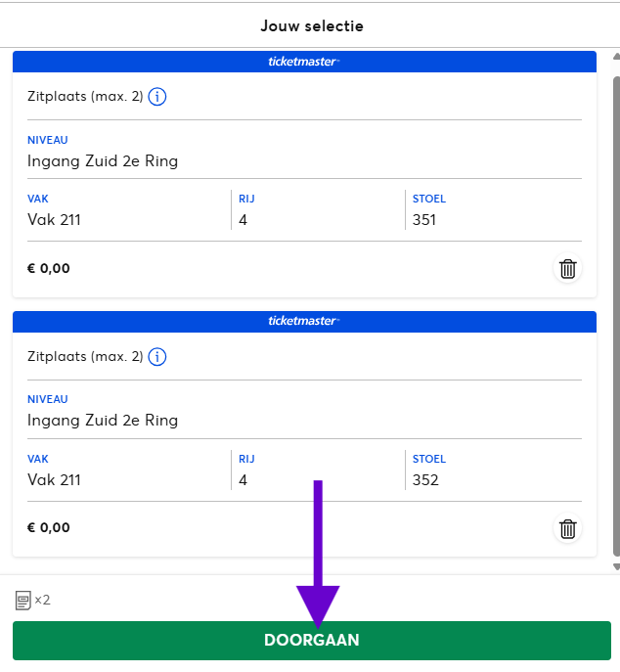Click the € 0,00 price for seat 351
Viewport: 620px width, 672px height.
[x=49, y=268]
